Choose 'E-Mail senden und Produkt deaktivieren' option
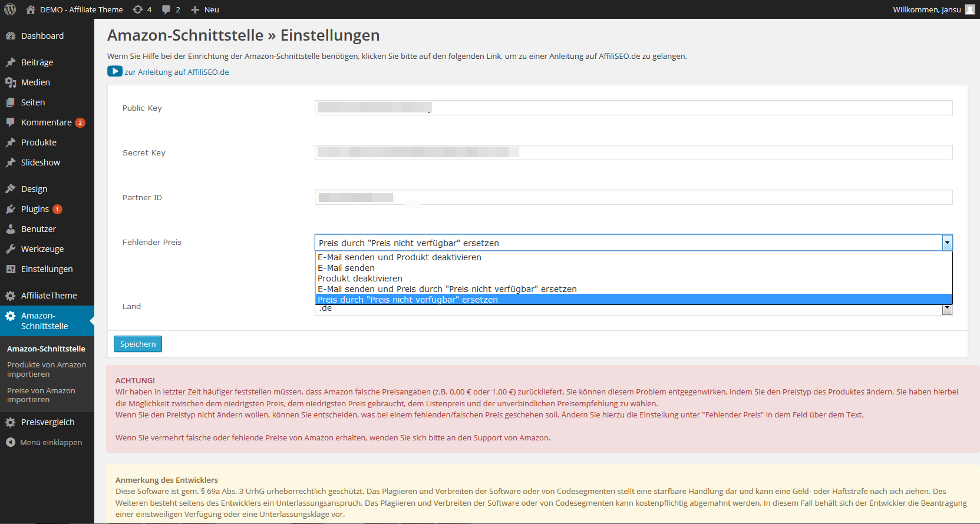Screen dimensions: 980x524 click(633, 257)
